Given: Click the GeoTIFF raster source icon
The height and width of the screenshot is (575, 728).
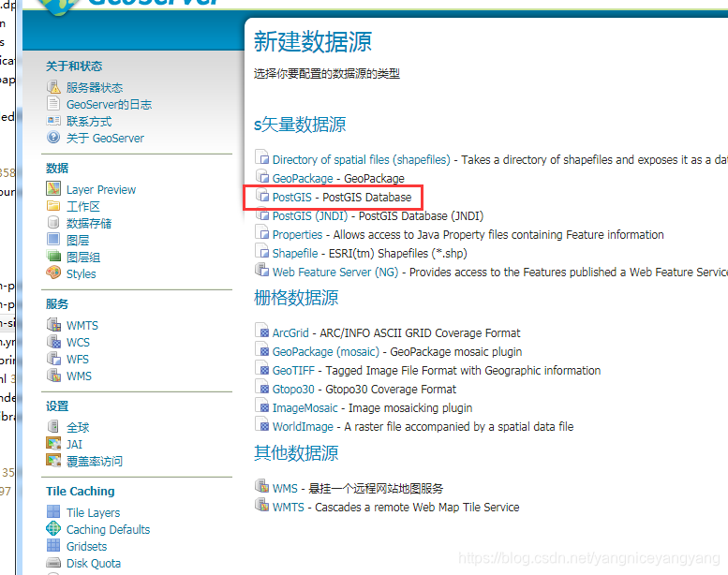Looking at the screenshot, I should pyautogui.click(x=261, y=368).
